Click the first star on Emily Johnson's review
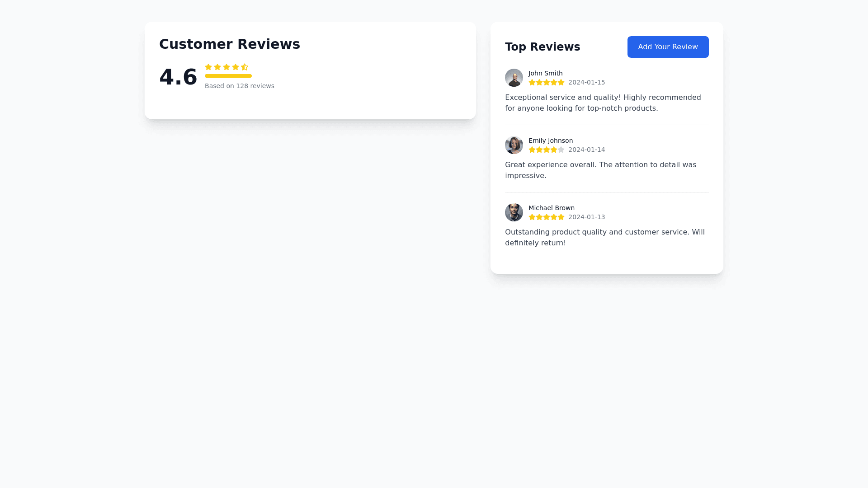 532,150
